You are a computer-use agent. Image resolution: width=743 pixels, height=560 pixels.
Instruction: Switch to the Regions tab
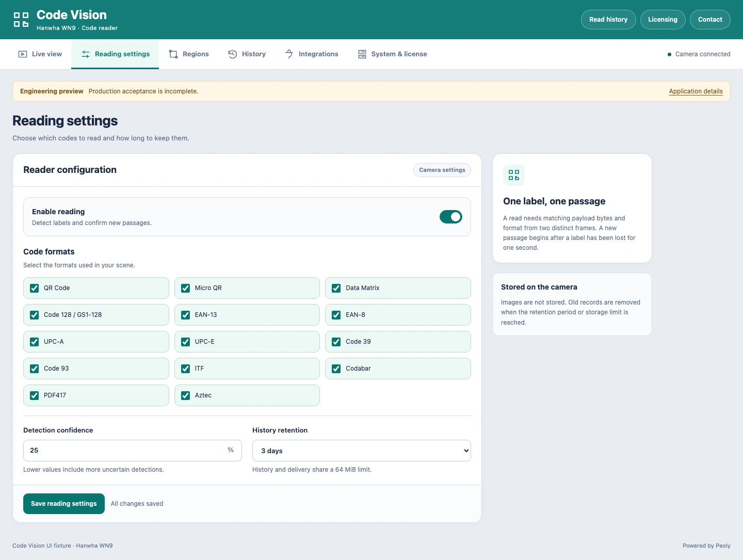coord(189,54)
